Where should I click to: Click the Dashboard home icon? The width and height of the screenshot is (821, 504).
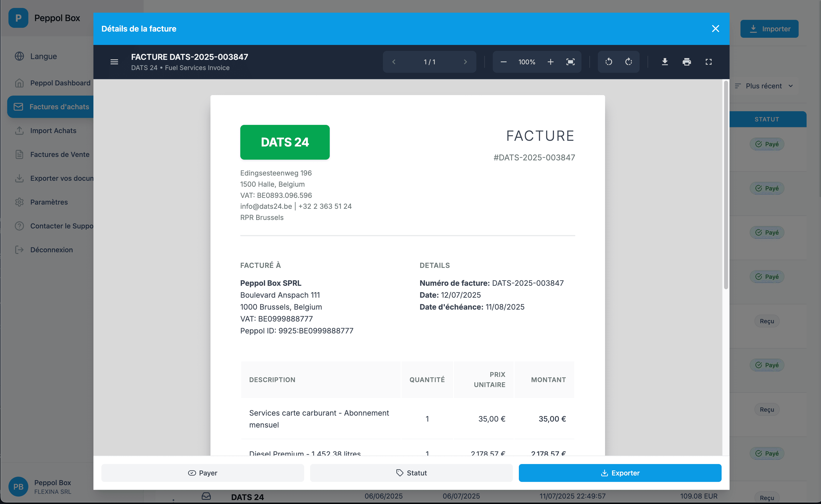19,83
